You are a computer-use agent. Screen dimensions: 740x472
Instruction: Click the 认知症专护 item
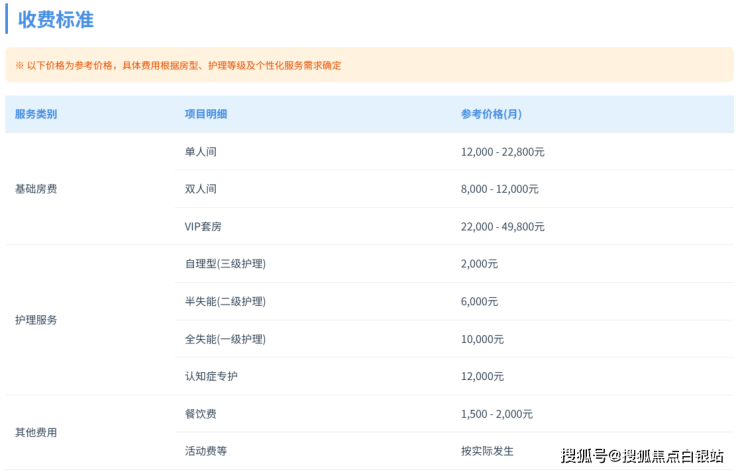tap(211, 376)
